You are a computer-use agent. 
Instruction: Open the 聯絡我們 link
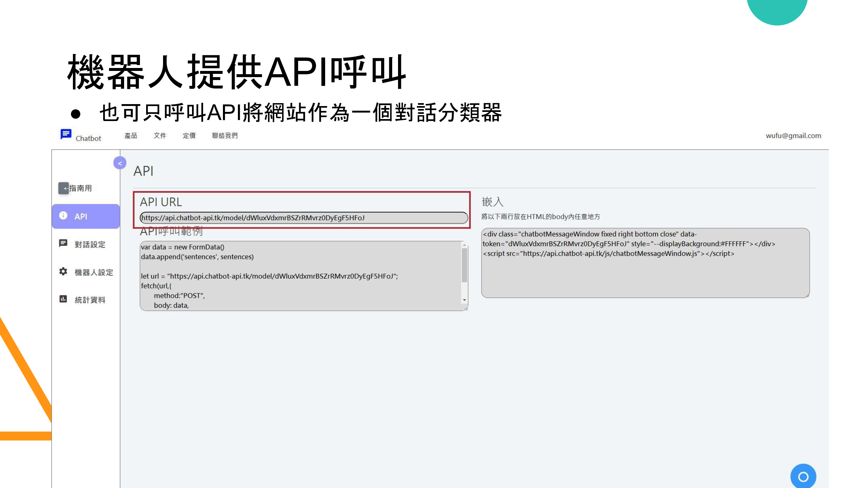[225, 136]
